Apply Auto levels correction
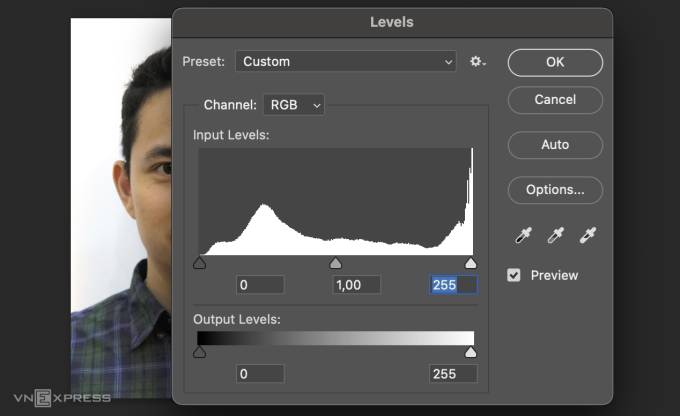This screenshot has width=680, height=416. point(555,145)
